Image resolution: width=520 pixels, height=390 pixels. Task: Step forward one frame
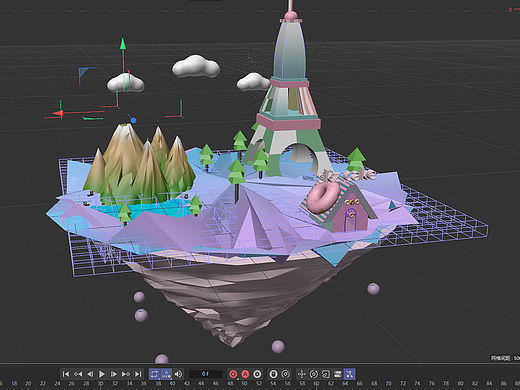(x=114, y=374)
